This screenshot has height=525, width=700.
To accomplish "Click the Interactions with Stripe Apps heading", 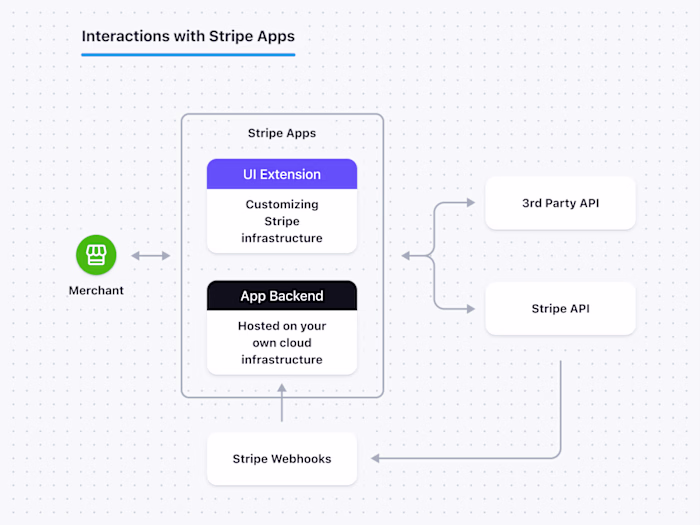I will 188,36.
